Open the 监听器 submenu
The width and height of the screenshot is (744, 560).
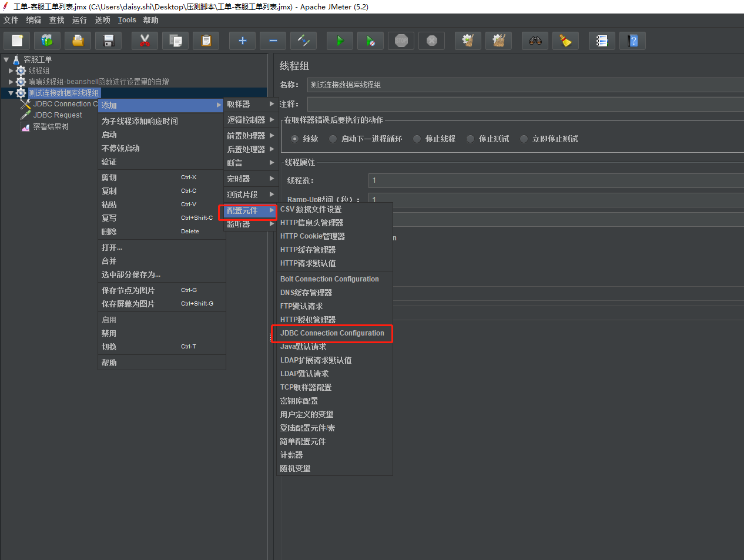tap(251, 224)
